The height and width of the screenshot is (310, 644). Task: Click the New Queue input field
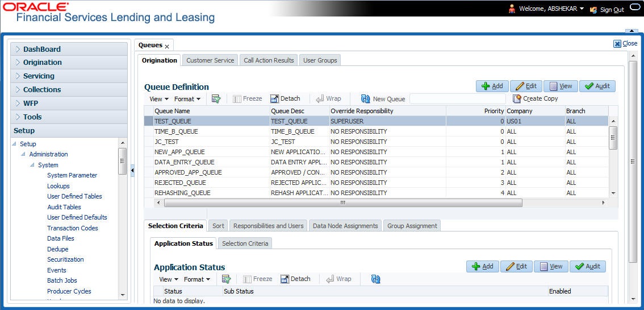[x=458, y=98]
